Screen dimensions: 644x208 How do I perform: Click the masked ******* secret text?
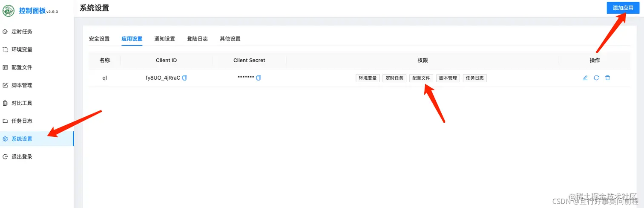(x=246, y=78)
